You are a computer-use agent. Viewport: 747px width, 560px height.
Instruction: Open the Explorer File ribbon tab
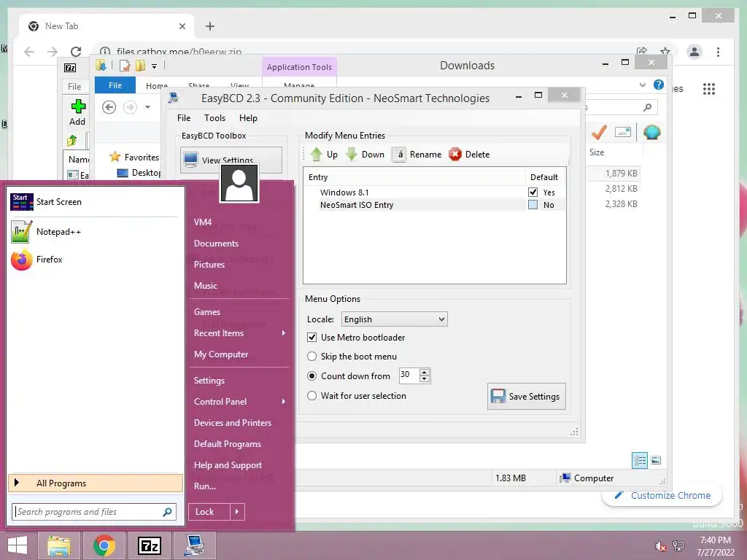coord(115,85)
